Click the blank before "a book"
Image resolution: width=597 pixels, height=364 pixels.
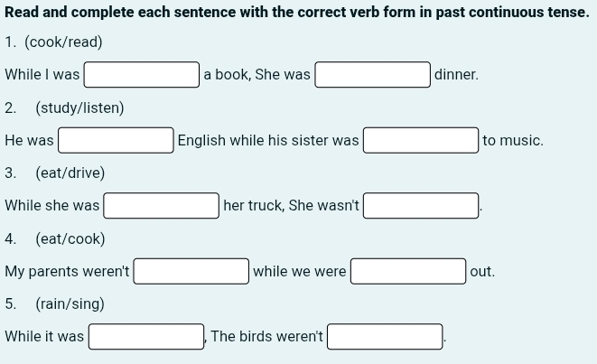pyautogui.click(x=142, y=75)
